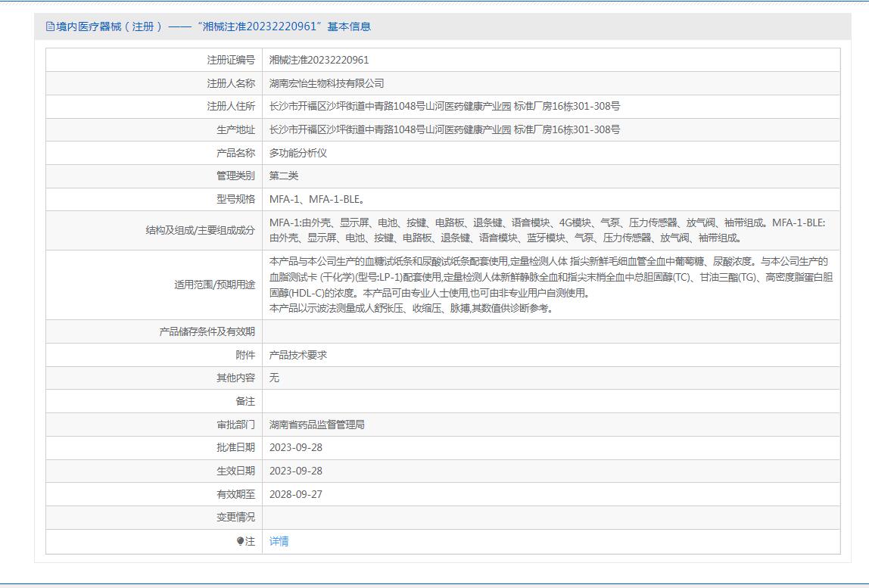This screenshot has width=869, height=588.
Task: Click the 其他内容 value 无
Action: (274, 378)
